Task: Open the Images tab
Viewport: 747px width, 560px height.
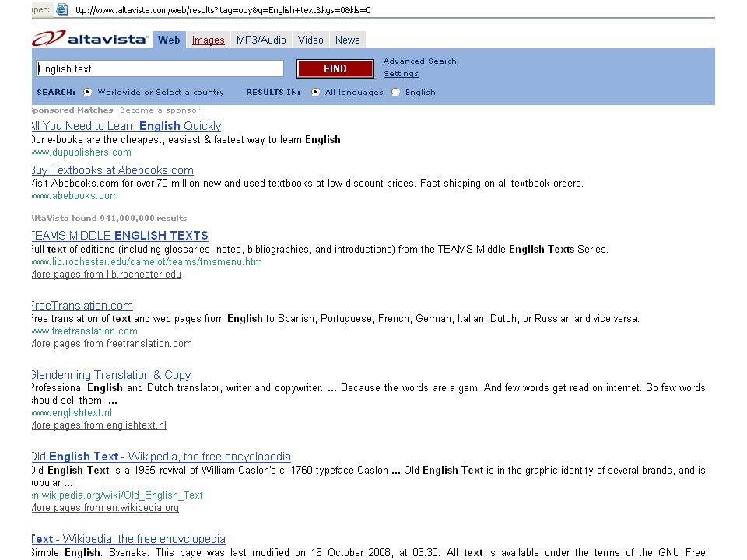Action: [x=209, y=40]
